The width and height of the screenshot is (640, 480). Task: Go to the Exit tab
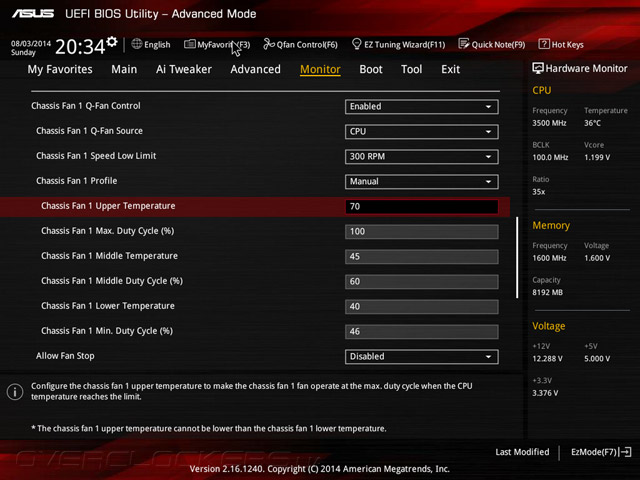[451, 69]
